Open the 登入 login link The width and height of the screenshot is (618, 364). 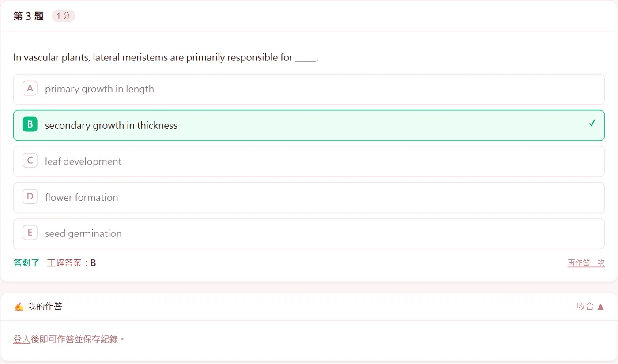(22, 339)
